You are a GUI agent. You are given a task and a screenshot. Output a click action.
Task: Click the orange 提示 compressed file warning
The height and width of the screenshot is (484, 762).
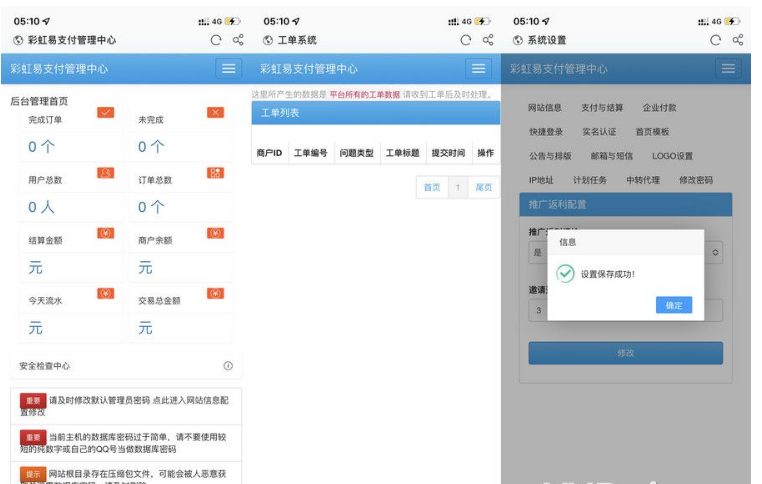tap(126, 474)
